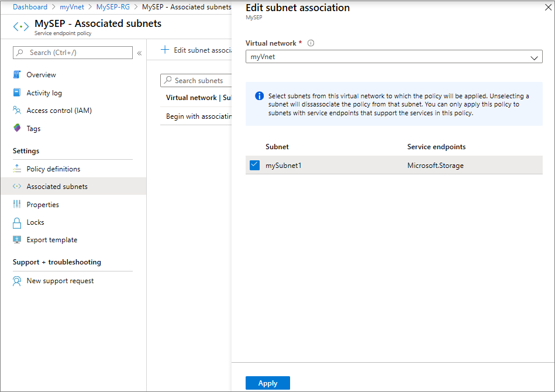Image resolution: width=555 pixels, height=392 pixels.
Task: Click the Dashboard breadcrumb link
Action: 30,7
